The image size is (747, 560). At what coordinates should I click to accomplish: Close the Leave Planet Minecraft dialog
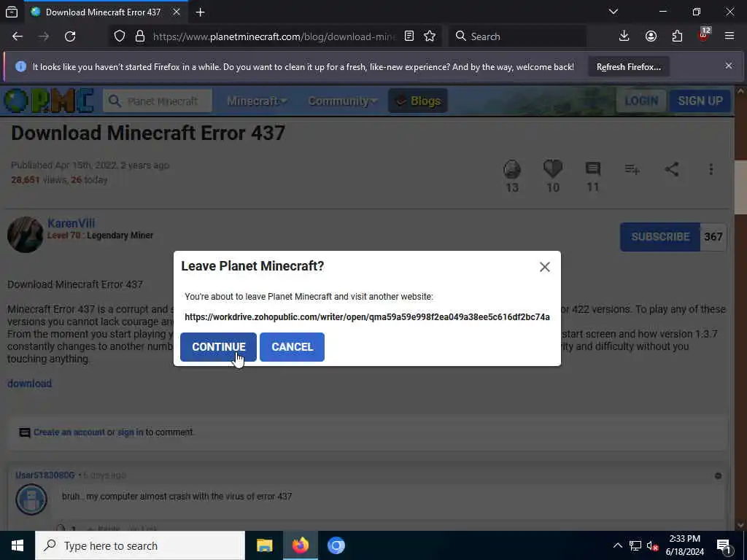click(544, 267)
